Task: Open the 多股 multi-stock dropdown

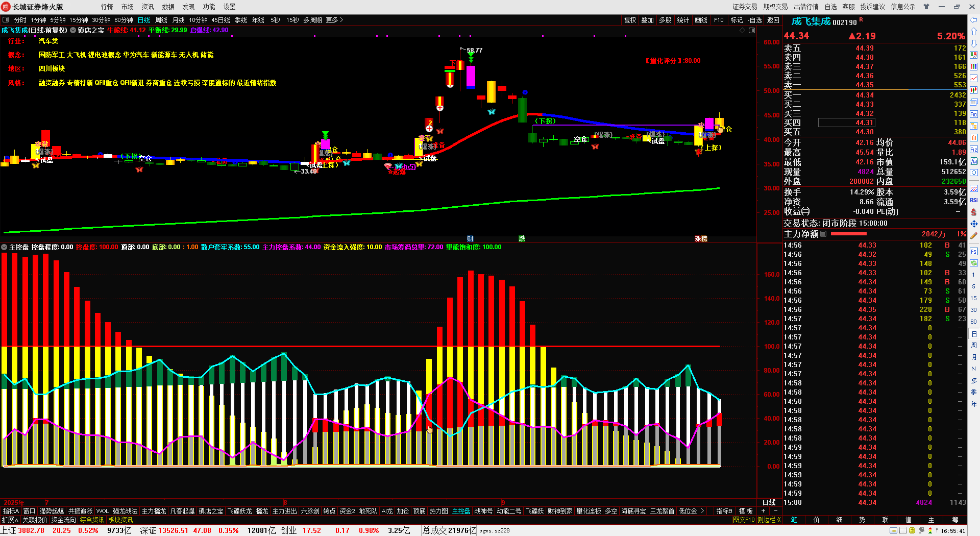Action: click(665, 20)
